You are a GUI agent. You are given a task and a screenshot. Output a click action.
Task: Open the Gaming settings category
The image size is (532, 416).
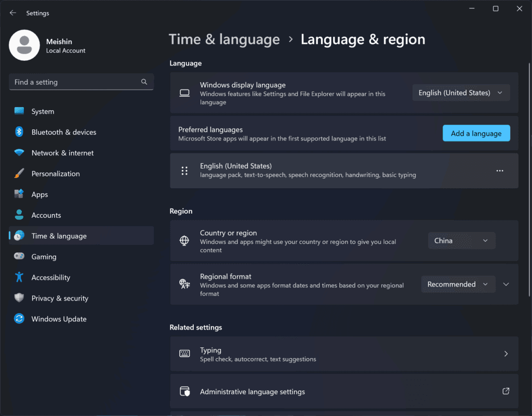pos(44,256)
